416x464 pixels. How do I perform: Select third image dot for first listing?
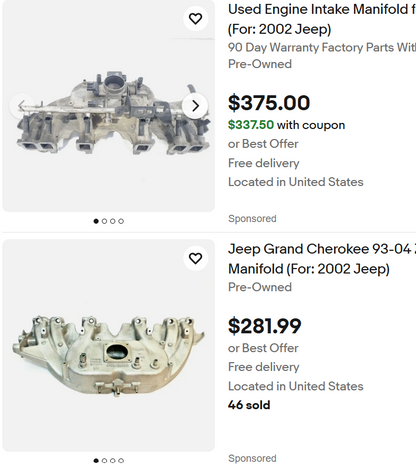(113, 221)
